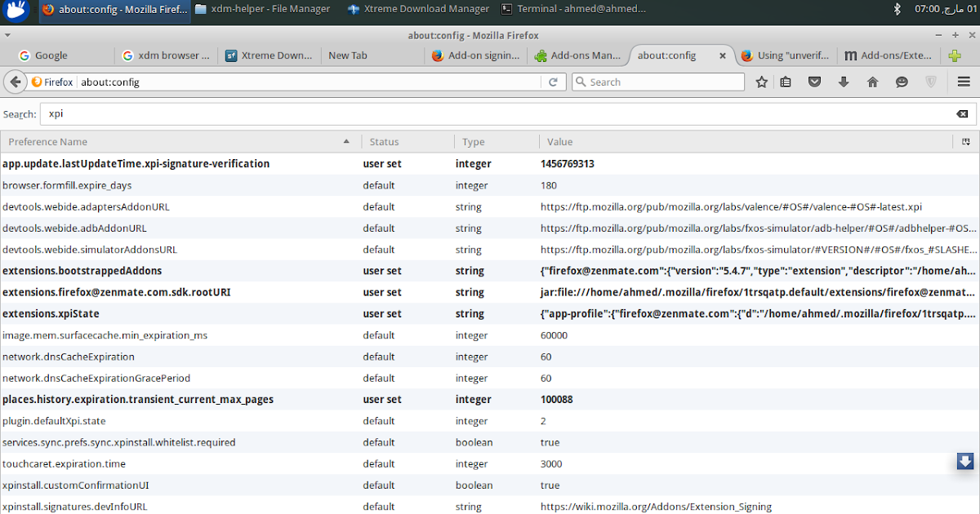Open xdm-helper File Manager from taskbar

[263, 9]
